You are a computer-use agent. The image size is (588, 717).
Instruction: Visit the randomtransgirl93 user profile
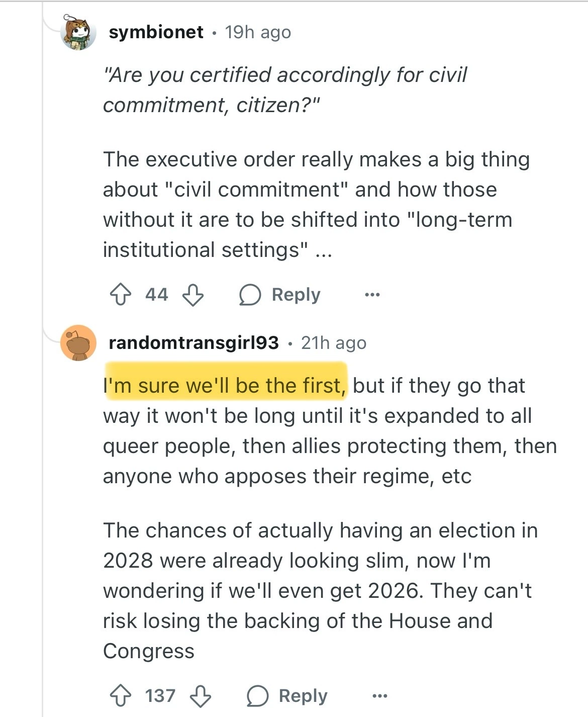click(x=193, y=343)
